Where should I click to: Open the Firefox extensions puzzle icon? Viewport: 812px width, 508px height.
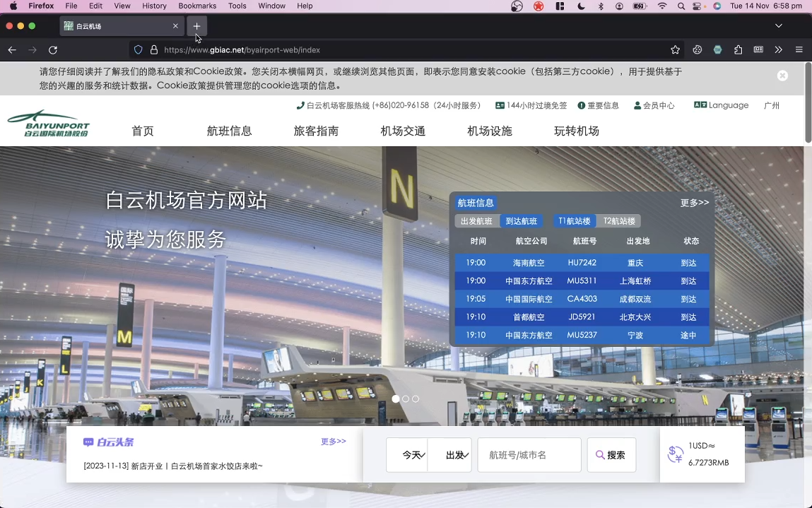738,50
